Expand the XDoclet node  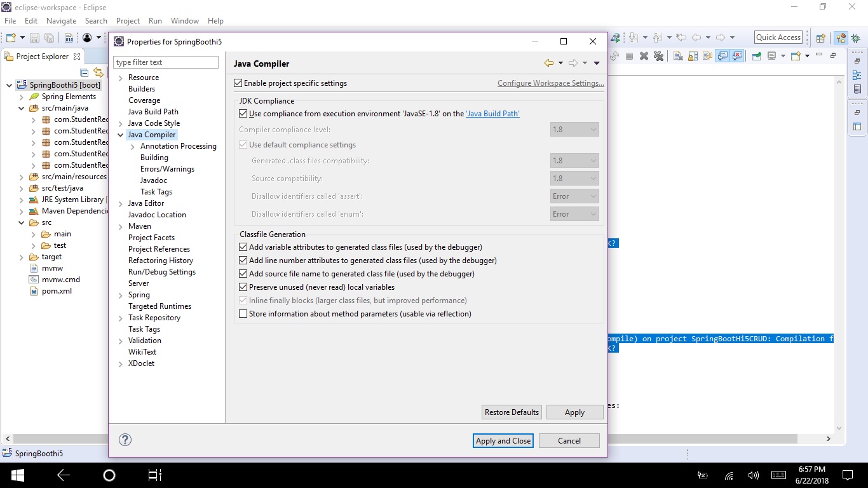(x=121, y=363)
